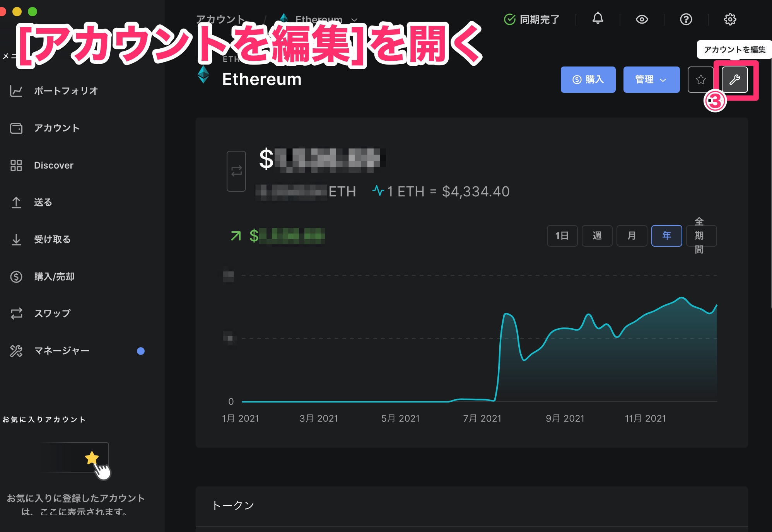
Task: Click the price chart area
Action: pos(479,338)
